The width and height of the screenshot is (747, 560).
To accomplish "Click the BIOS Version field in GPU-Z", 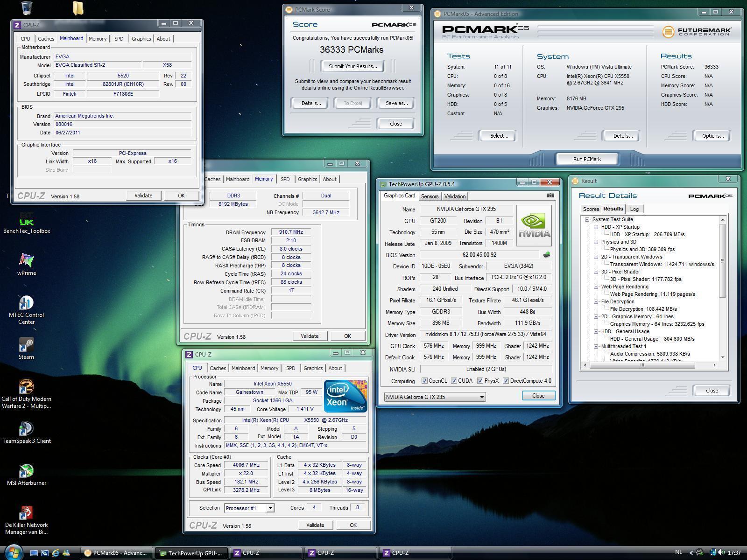I will coord(479,255).
